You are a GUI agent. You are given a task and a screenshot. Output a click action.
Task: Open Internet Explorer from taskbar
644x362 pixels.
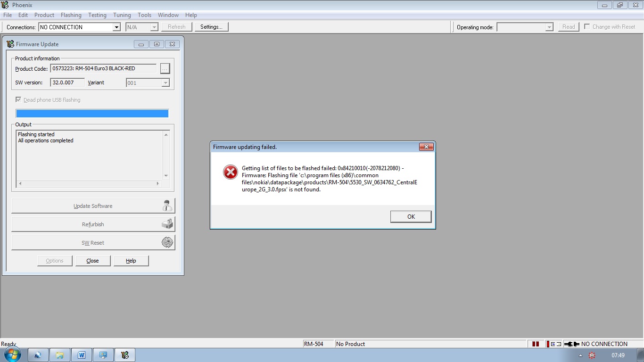click(38, 355)
